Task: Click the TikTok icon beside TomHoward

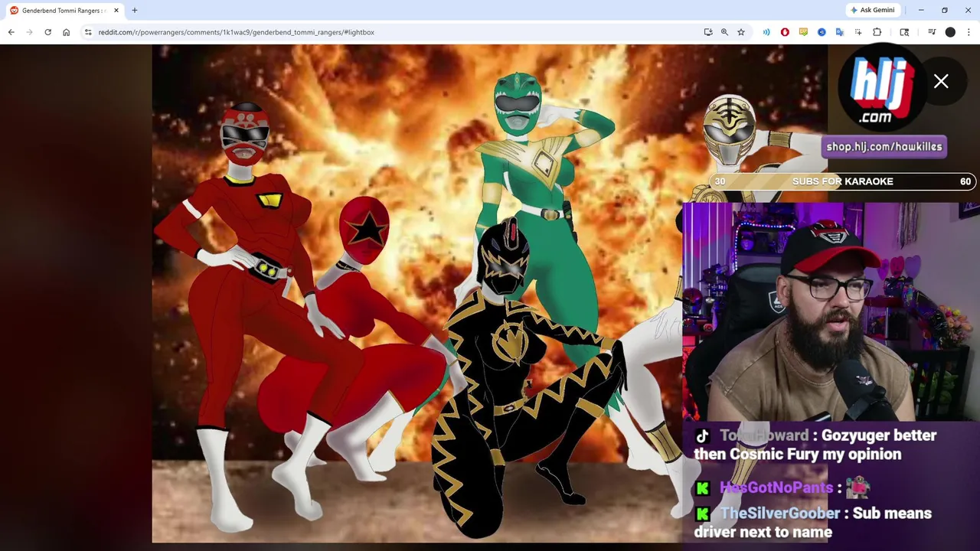Action: tap(702, 435)
